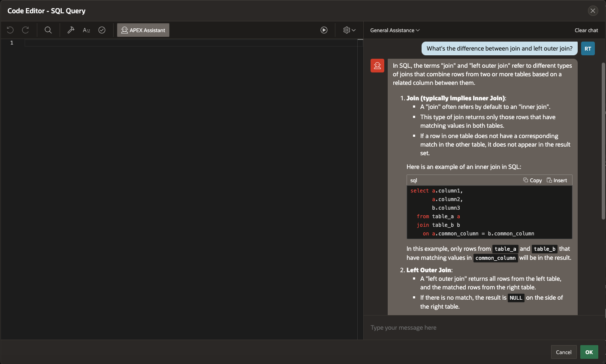Screen dimensions: 606x364
Task: Confirm with the green OK button
Action: pos(589,352)
